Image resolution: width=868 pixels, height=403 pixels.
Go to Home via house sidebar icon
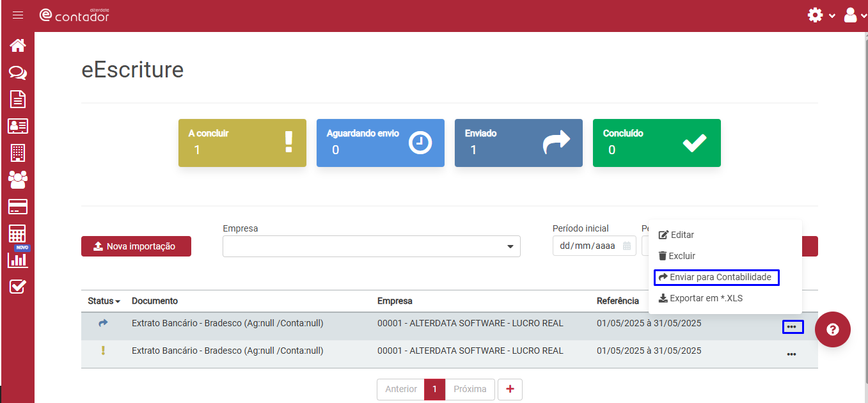point(18,45)
